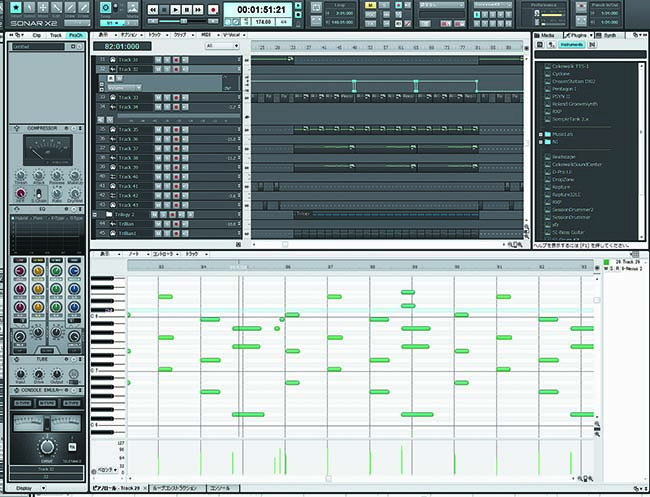This screenshot has height=497, width=650.
Task: Click the tempo value 174.00
Action: 263,22
